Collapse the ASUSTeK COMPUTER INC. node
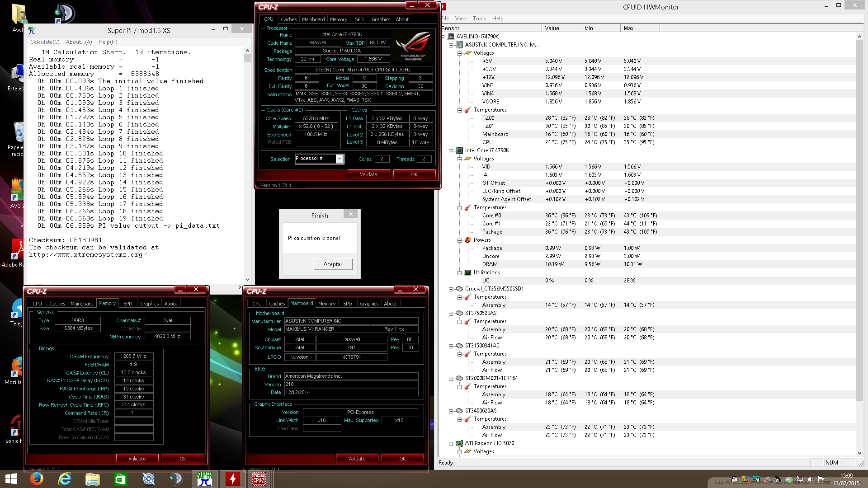Screen dimensions: 868x488 (451, 45)
